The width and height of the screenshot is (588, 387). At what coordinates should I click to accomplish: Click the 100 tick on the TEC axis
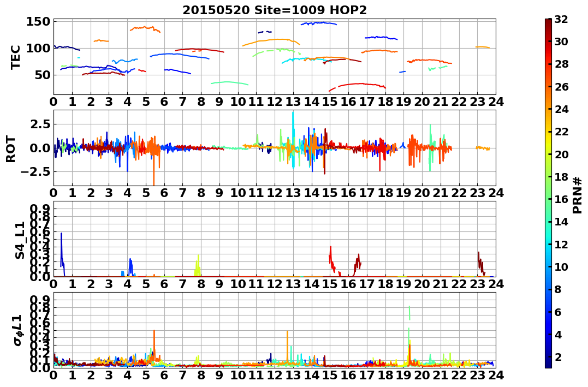click(38, 48)
